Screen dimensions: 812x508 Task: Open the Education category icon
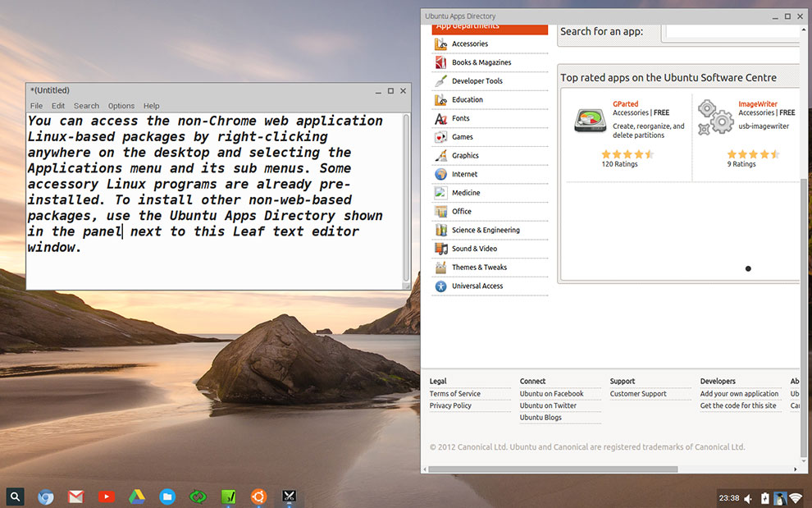pyautogui.click(x=440, y=100)
